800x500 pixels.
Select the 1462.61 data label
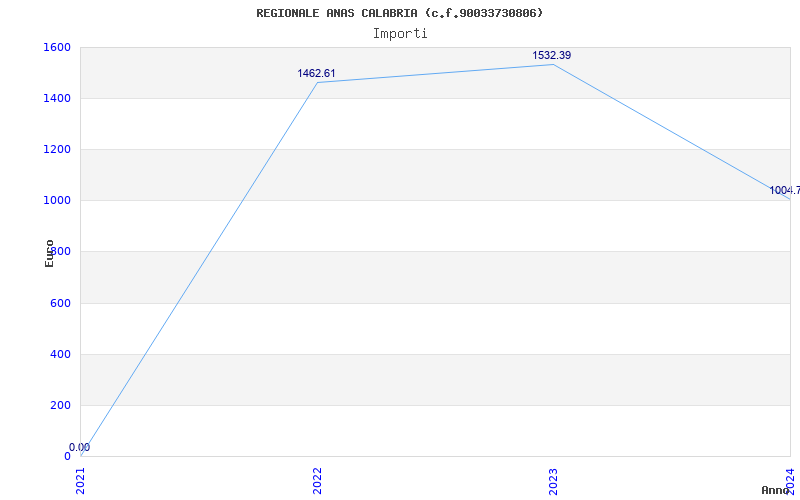point(316,73)
